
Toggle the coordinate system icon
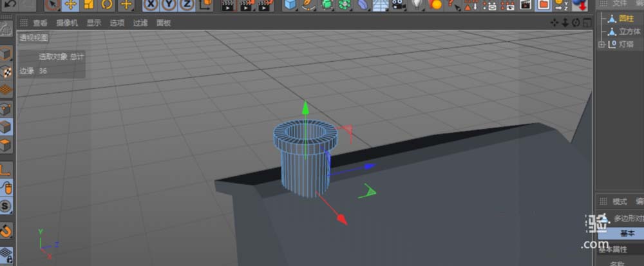pos(205,5)
